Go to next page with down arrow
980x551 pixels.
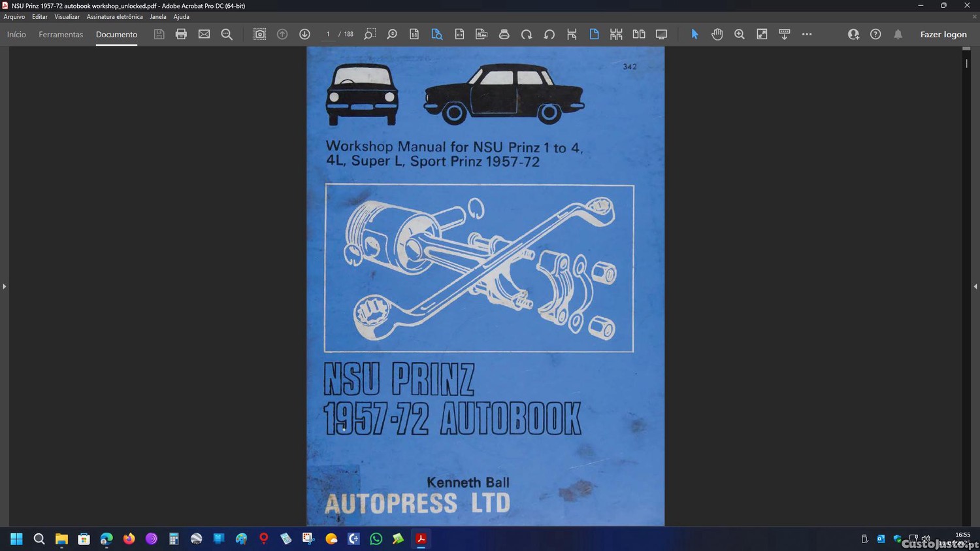304,34
